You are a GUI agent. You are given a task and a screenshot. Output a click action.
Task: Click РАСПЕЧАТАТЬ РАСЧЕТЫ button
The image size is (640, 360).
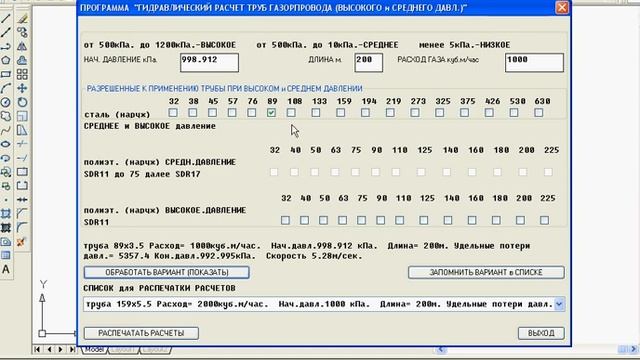[x=141, y=333]
